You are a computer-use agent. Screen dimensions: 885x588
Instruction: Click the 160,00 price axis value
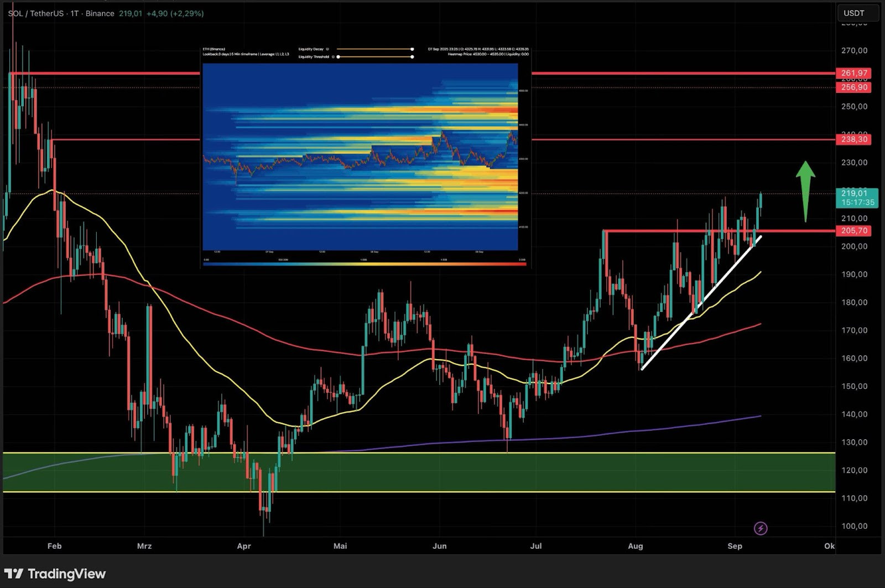click(x=854, y=358)
